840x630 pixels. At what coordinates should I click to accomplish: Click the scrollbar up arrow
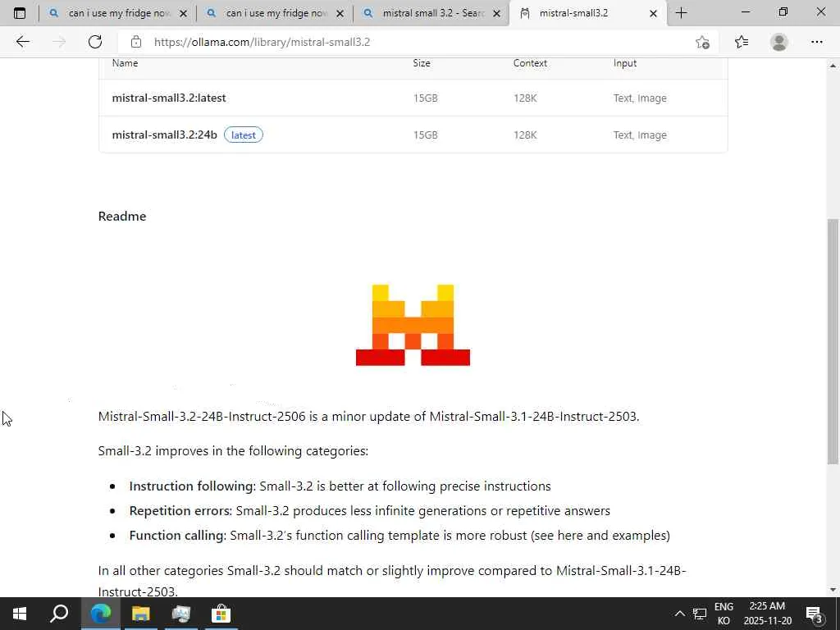(833, 66)
